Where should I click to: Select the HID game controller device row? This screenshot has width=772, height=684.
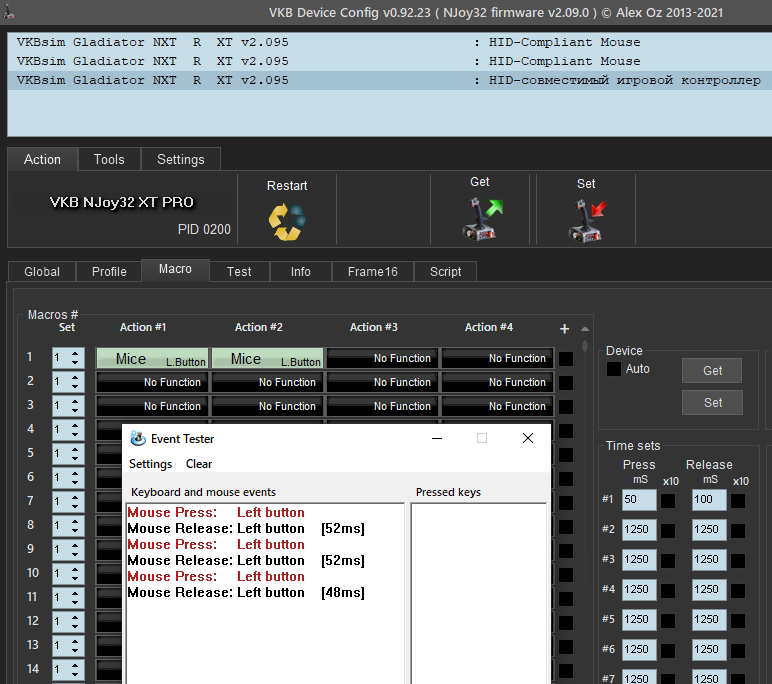(389, 80)
